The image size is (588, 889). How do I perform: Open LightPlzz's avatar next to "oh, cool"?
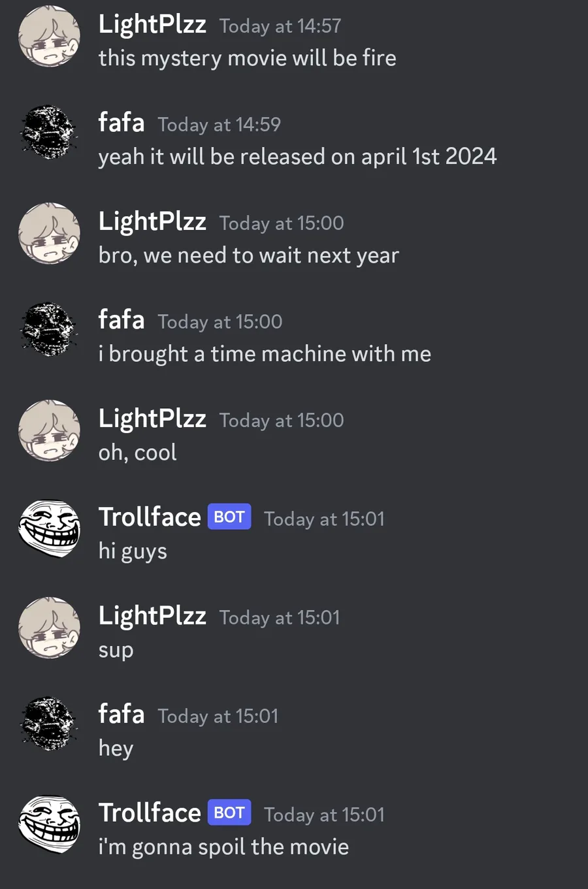(49, 430)
